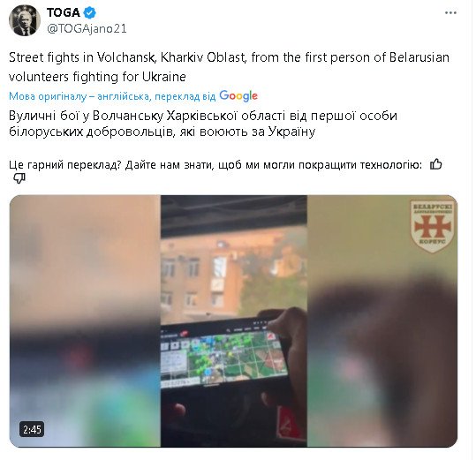Open the TOGA profile avatar
This screenshot has width=476, height=460.
25,20
